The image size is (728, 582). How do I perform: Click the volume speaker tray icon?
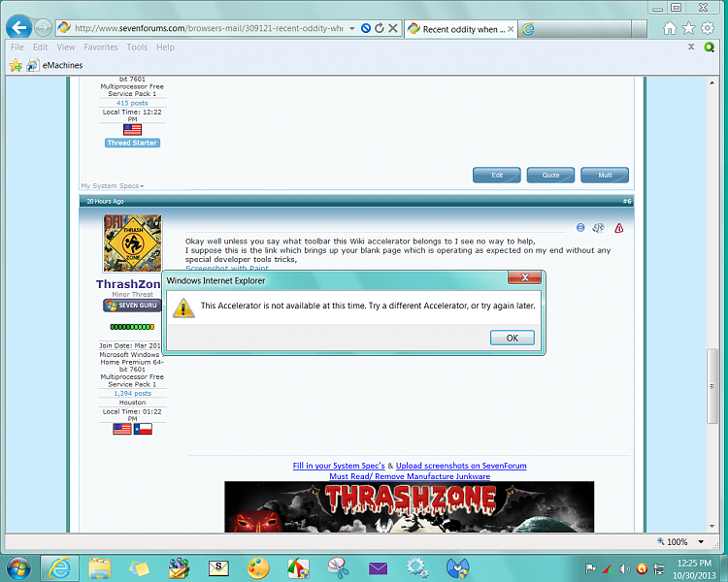(625, 568)
